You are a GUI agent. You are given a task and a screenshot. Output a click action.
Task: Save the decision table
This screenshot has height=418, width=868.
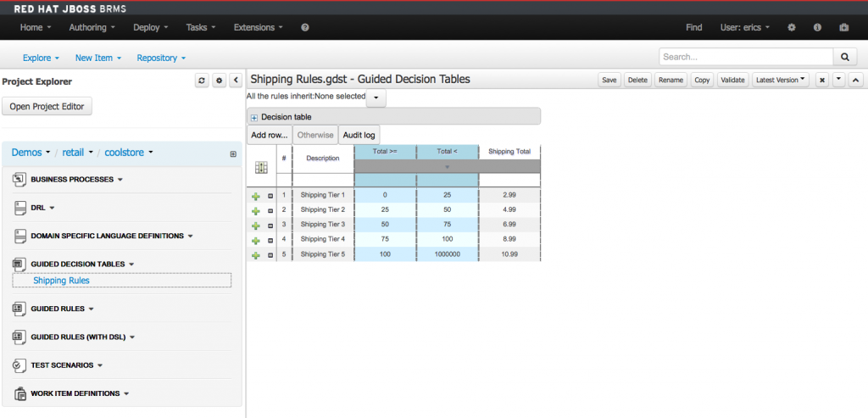point(609,80)
